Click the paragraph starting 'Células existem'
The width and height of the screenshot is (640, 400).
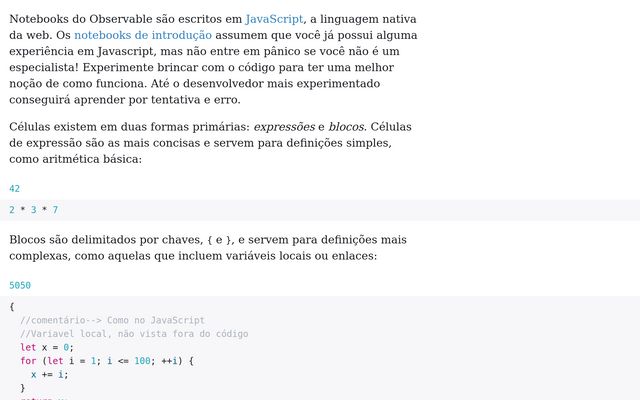pos(210,143)
